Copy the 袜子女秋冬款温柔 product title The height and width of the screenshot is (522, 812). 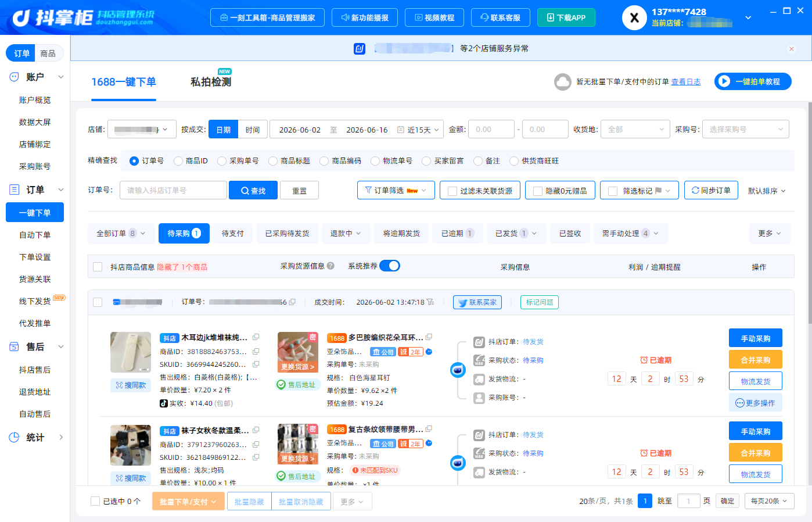(256, 430)
